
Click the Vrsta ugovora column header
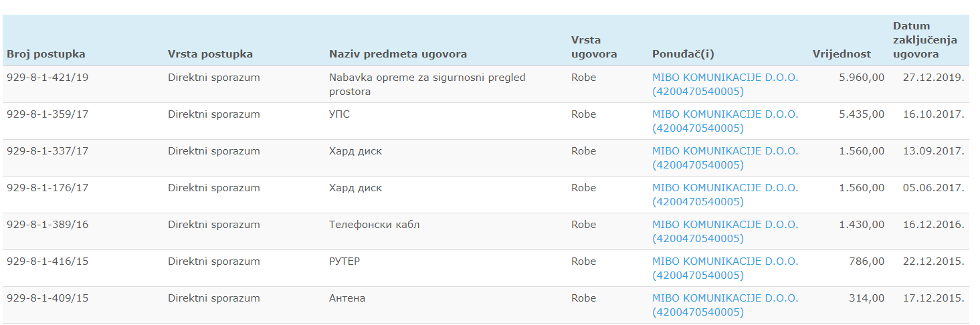594,47
